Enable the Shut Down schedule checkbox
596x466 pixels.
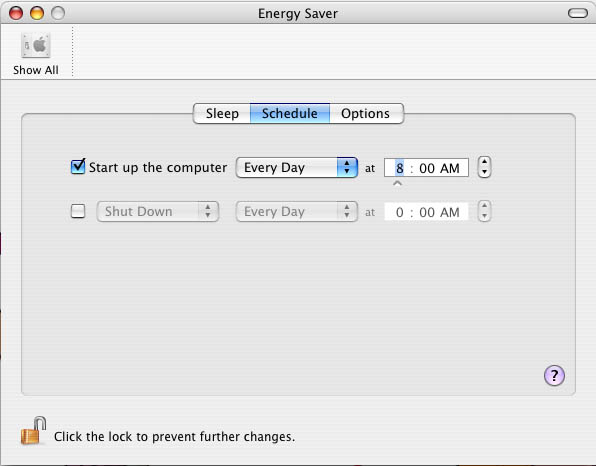pos(78,211)
